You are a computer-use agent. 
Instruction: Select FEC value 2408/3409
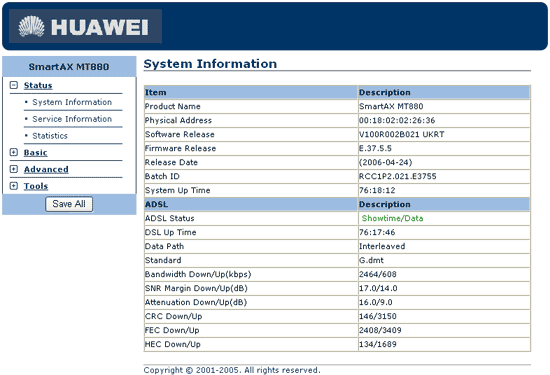click(380, 330)
